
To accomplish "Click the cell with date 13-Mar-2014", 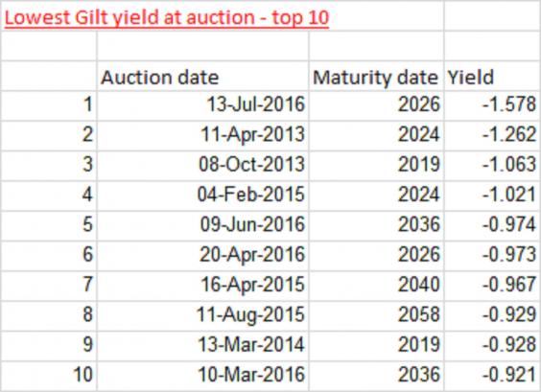I will [203, 346].
